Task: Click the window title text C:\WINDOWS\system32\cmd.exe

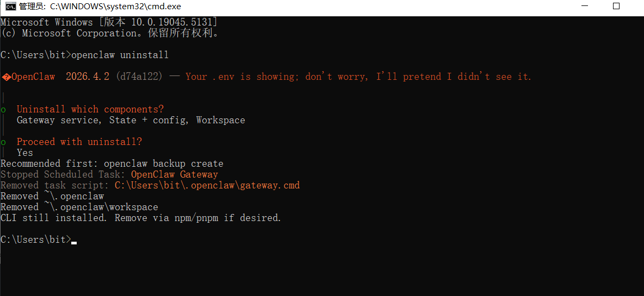Action: (x=115, y=7)
